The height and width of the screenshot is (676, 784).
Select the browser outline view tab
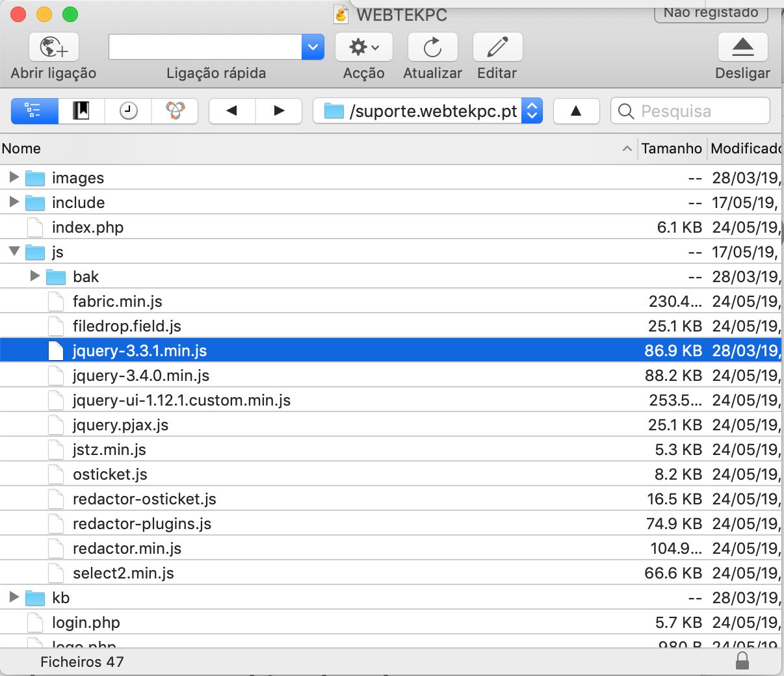click(x=34, y=111)
